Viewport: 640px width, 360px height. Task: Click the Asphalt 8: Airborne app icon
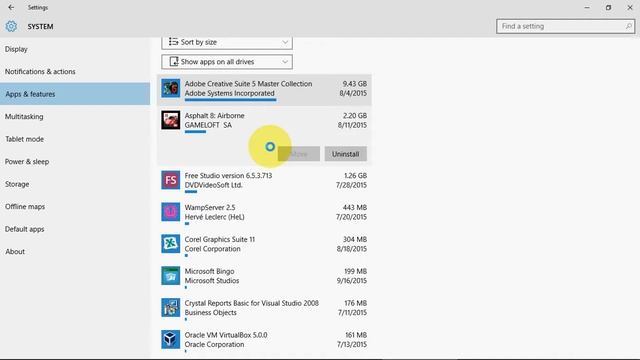click(170, 120)
